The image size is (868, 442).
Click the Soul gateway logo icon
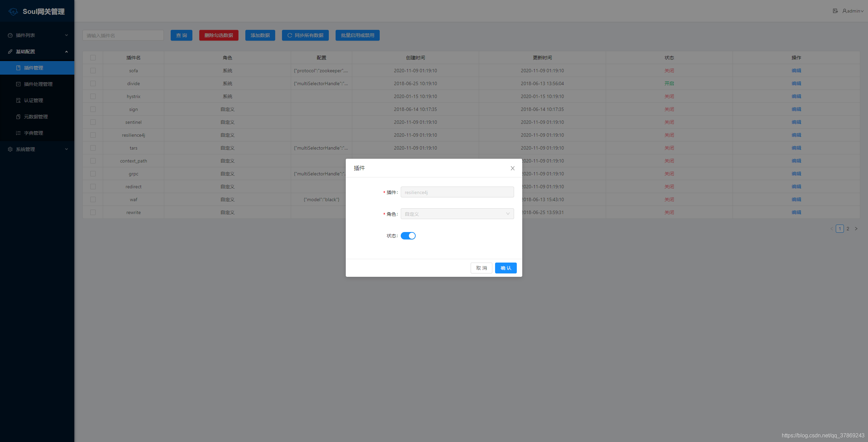(13, 12)
